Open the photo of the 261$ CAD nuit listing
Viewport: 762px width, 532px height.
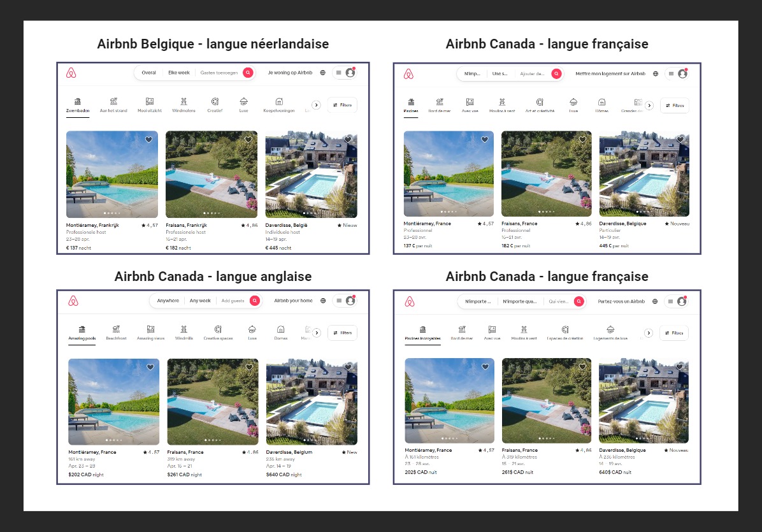(x=547, y=401)
